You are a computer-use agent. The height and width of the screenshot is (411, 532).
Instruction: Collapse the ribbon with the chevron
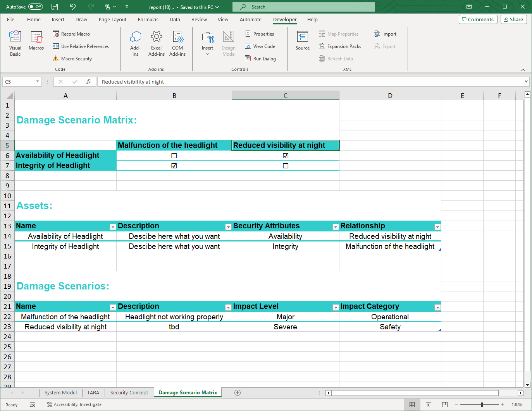[523, 70]
